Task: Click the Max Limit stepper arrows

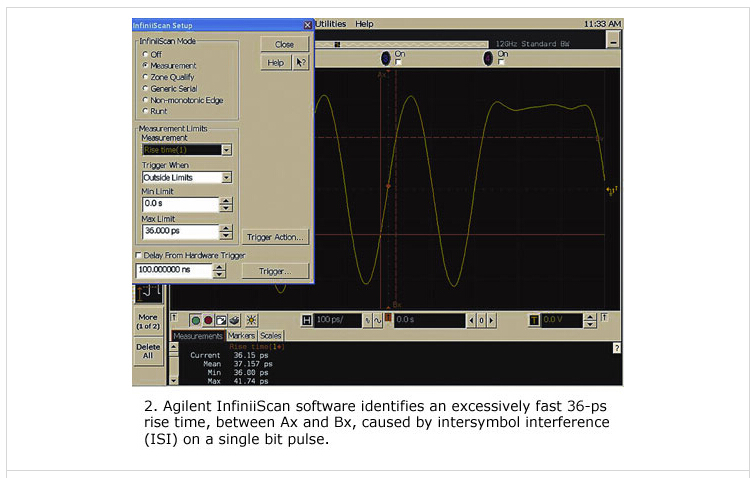Action: 226,232
